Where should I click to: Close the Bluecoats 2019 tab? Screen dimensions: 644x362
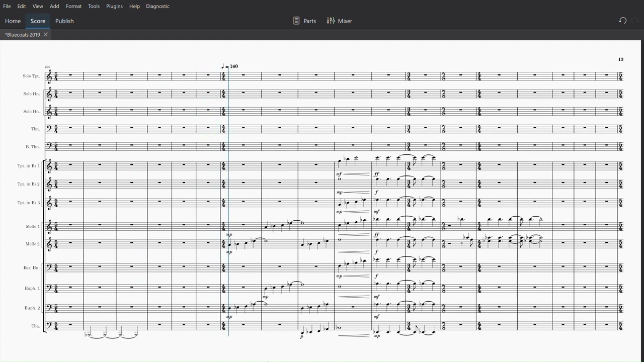(45, 34)
